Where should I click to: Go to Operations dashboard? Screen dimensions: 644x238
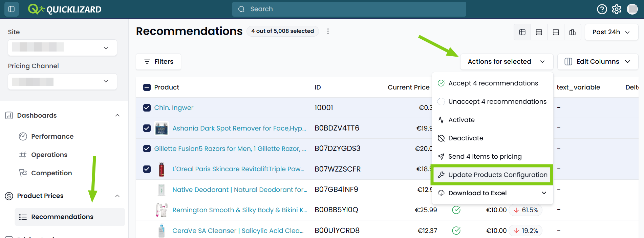pos(49,155)
